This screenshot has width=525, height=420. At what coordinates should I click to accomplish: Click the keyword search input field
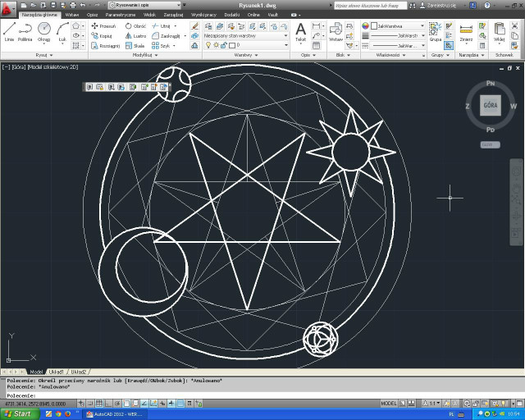click(370, 6)
